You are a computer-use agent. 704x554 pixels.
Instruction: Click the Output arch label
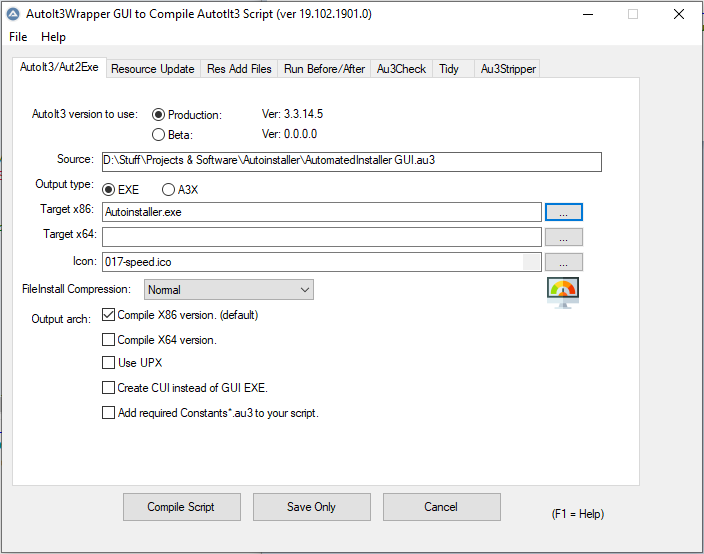coord(61,319)
